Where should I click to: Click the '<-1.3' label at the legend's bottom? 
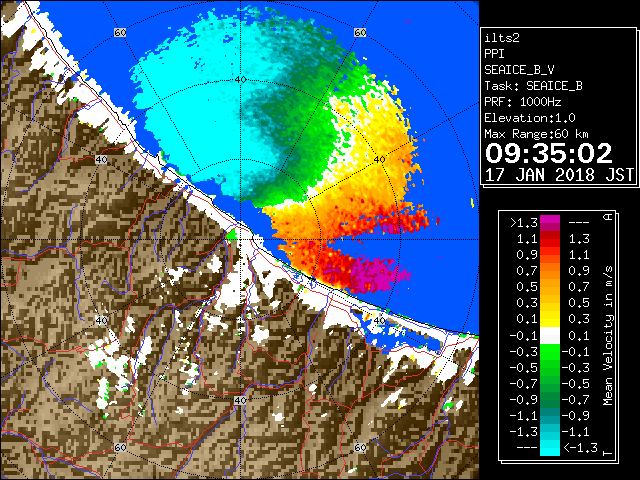(x=580, y=448)
